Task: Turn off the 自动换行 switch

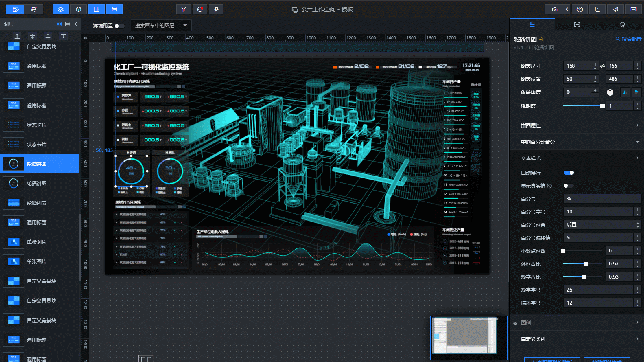Action: point(569,173)
